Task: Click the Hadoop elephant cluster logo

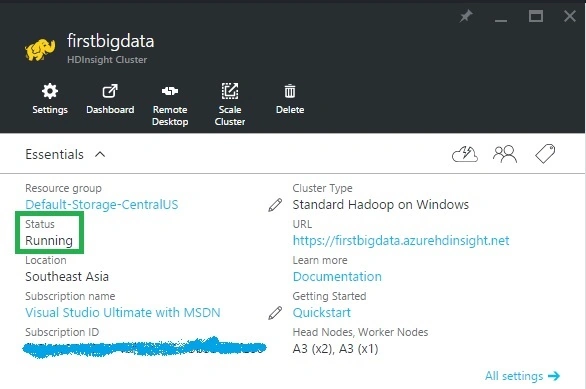Action: (x=40, y=49)
